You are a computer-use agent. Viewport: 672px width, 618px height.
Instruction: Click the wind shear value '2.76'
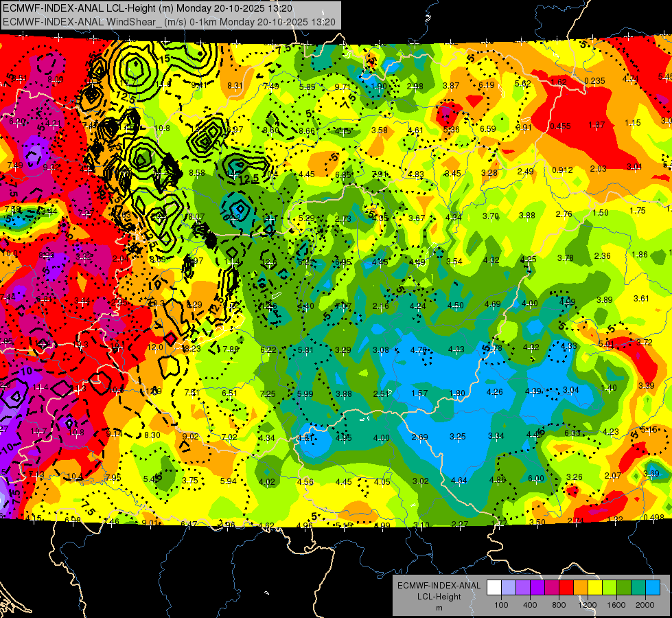click(x=564, y=214)
